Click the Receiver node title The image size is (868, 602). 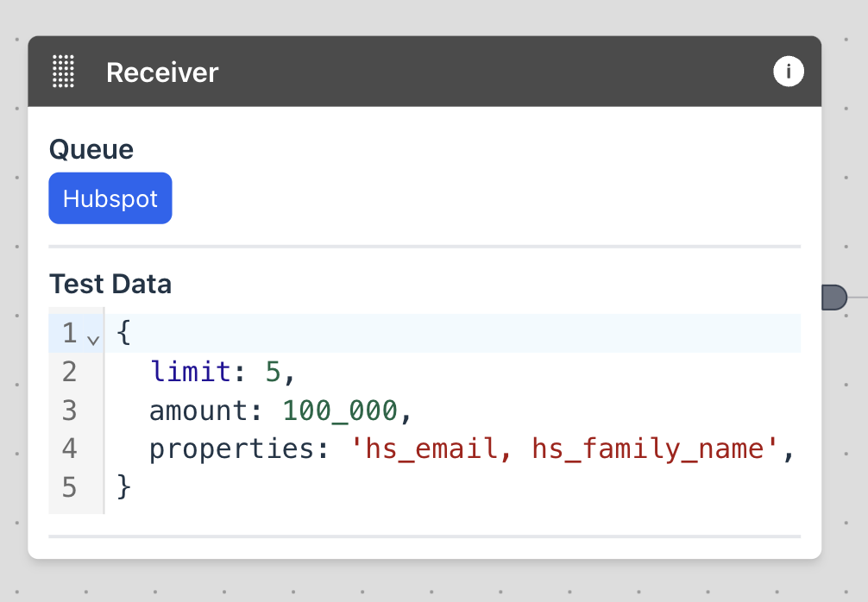click(162, 72)
